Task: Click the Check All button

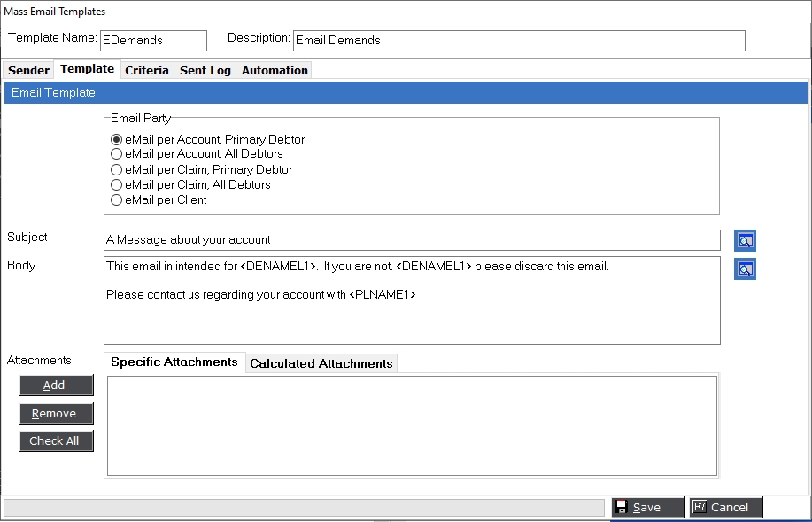Action: [x=56, y=440]
